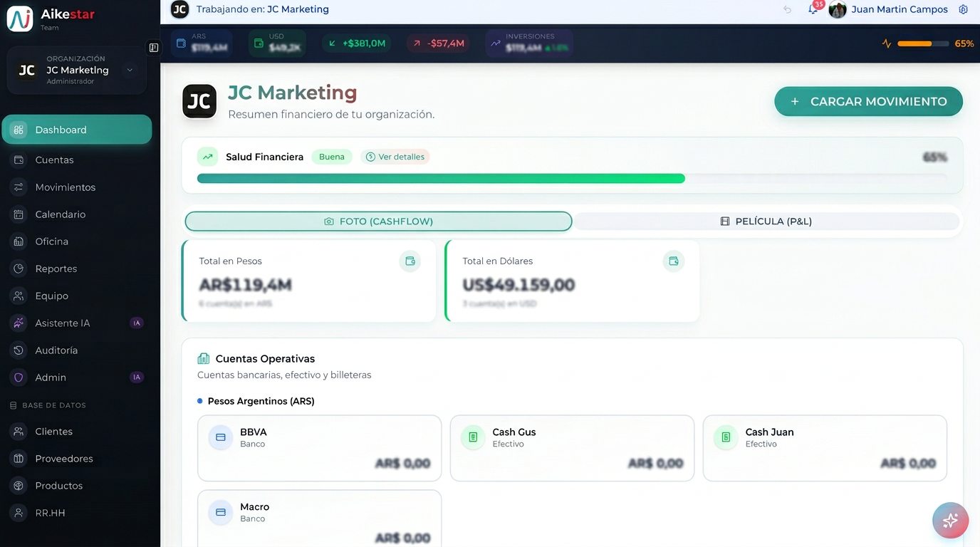Screen dimensions: 980x547
Task: Switch to PELÍCULA (P&L) view
Action: 766,222
